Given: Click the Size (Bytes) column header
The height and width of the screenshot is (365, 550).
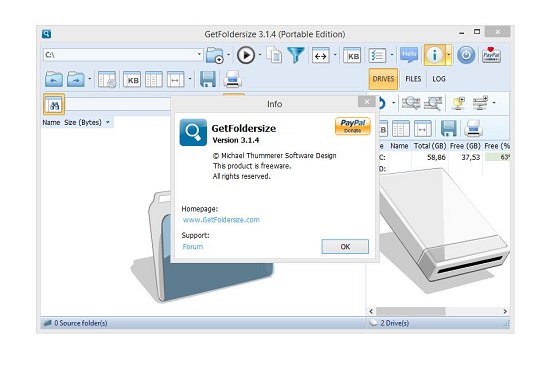Looking at the screenshot, I should click(83, 122).
